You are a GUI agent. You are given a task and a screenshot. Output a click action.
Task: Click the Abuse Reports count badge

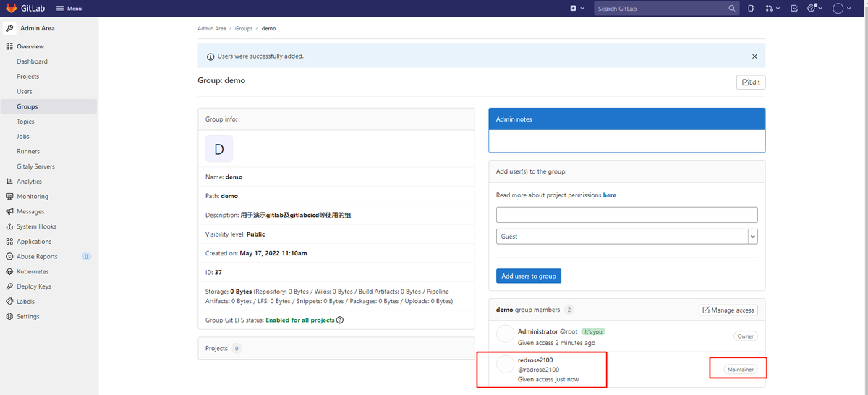86,257
